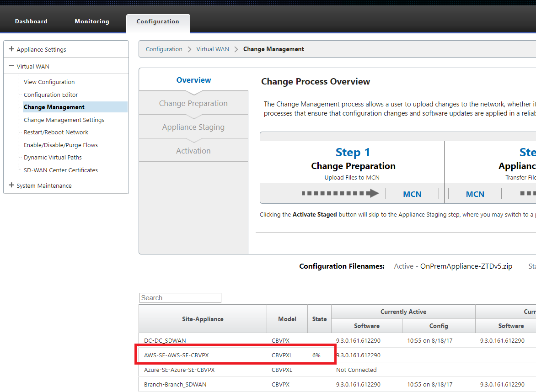Open Enable/Disable/Purge Flows page
The width and height of the screenshot is (536, 392).
pyautogui.click(x=61, y=145)
